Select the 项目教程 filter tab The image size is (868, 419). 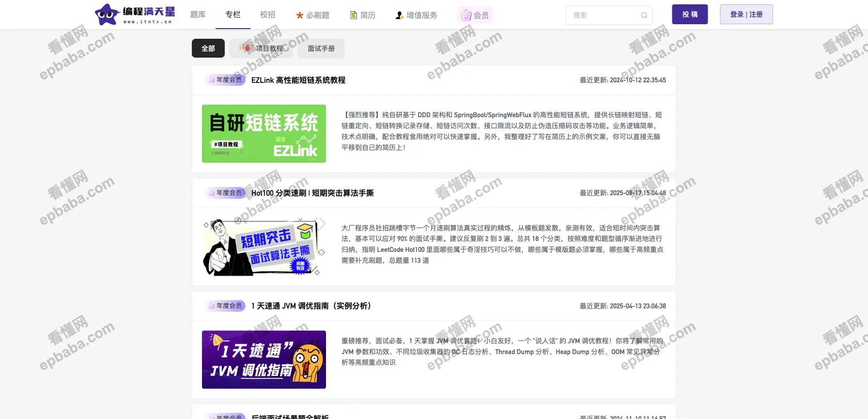(x=261, y=48)
